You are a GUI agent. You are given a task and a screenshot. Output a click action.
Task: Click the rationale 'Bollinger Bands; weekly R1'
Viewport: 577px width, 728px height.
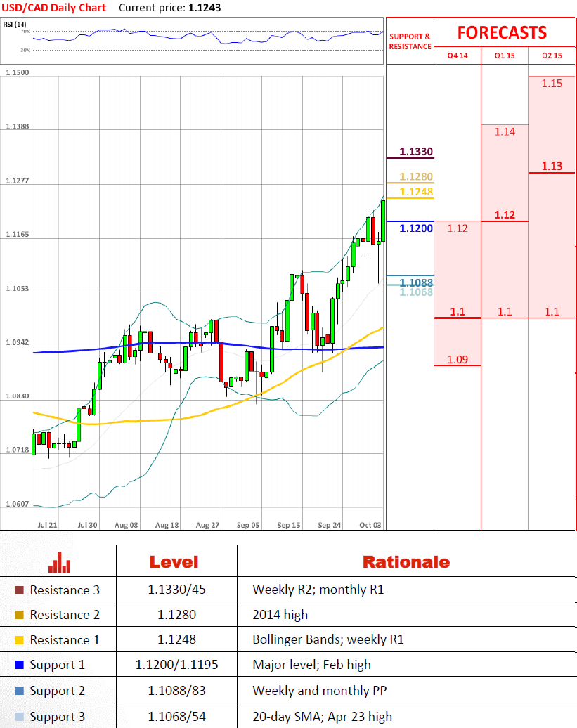(328, 639)
